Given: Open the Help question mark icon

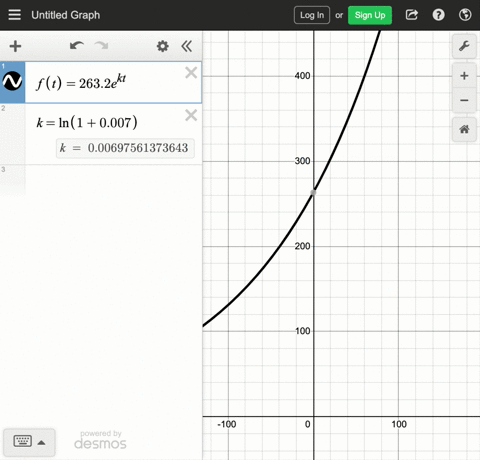Looking at the screenshot, I should pos(438,15).
